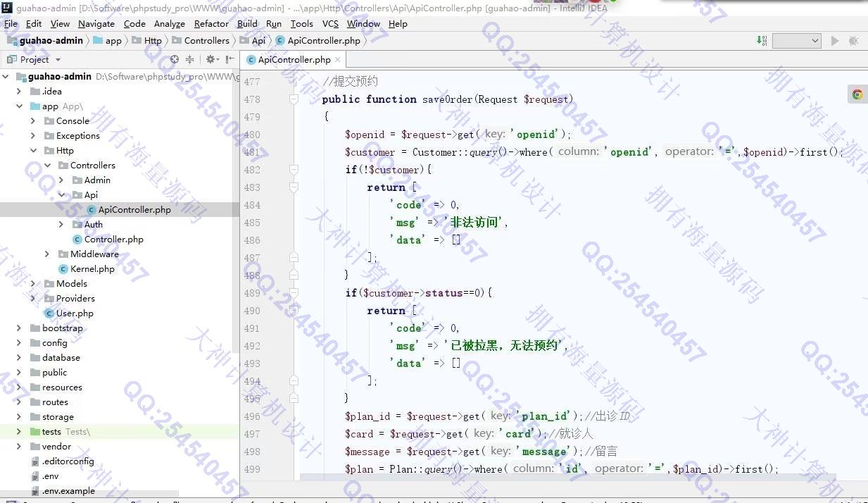Image resolution: width=868 pixels, height=503 pixels.
Task: Click the Build Project icon in toolbar
Action: (x=762, y=41)
